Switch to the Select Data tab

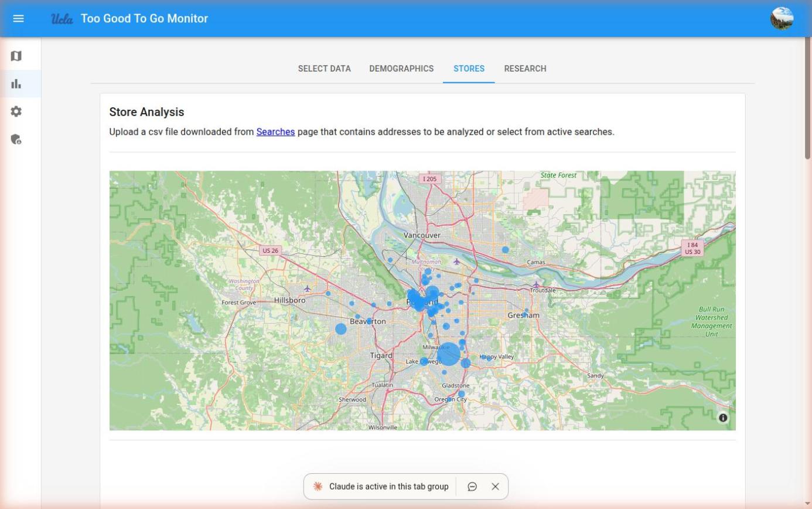(x=325, y=69)
